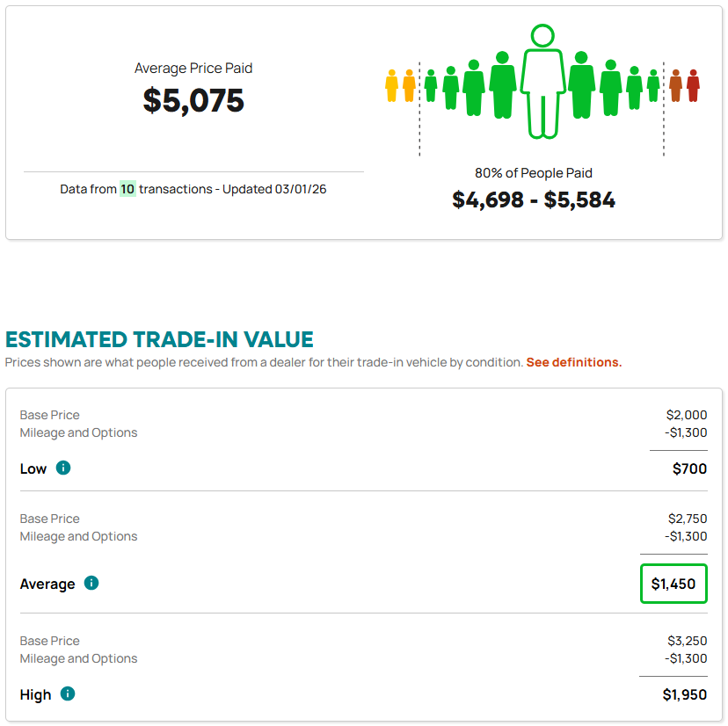Click the 80% of People Paid label
Image resolution: width=728 pixels, height=726 pixels.
pos(534,173)
